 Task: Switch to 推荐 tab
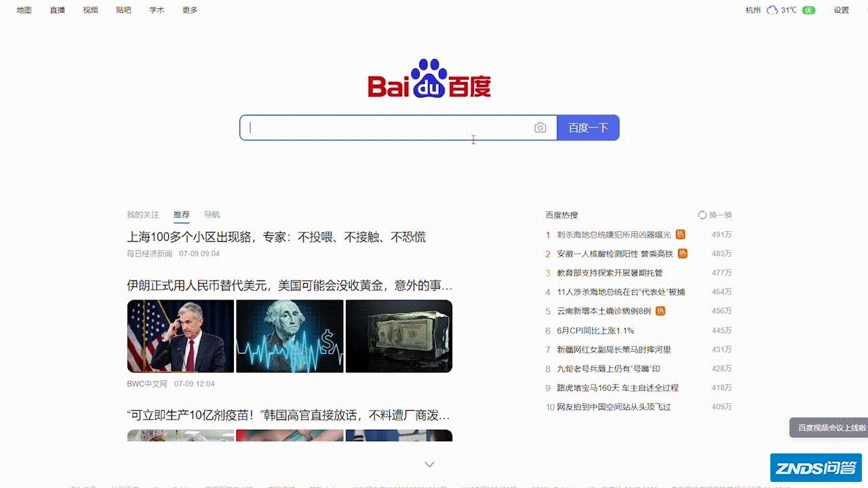[x=181, y=215]
